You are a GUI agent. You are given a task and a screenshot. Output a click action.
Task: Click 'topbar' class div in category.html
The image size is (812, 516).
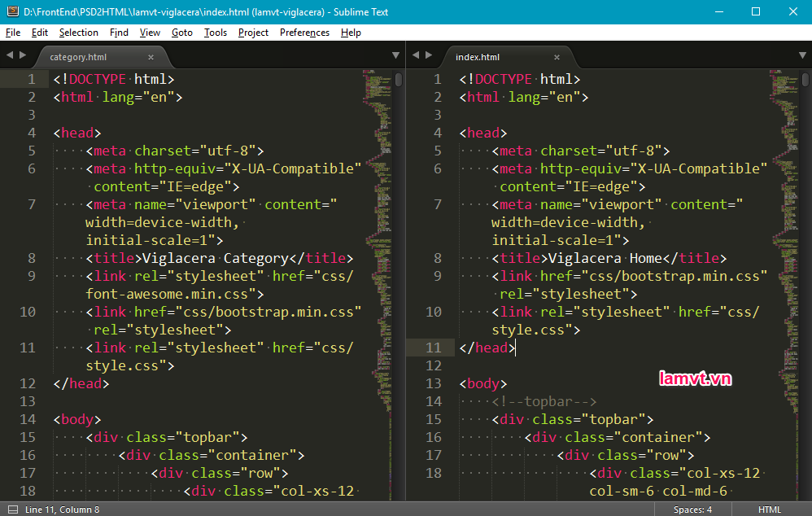(x=167, y=437)
